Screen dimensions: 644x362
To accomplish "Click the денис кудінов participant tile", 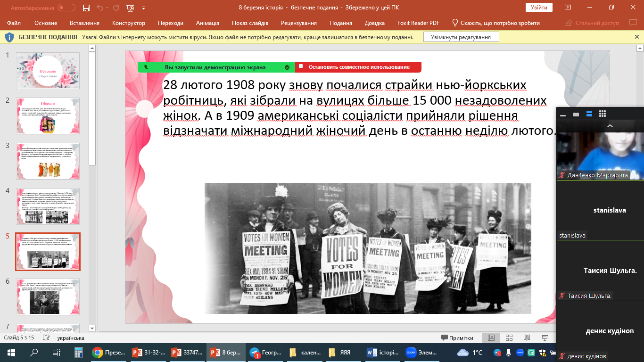I will tap(600, 331).
